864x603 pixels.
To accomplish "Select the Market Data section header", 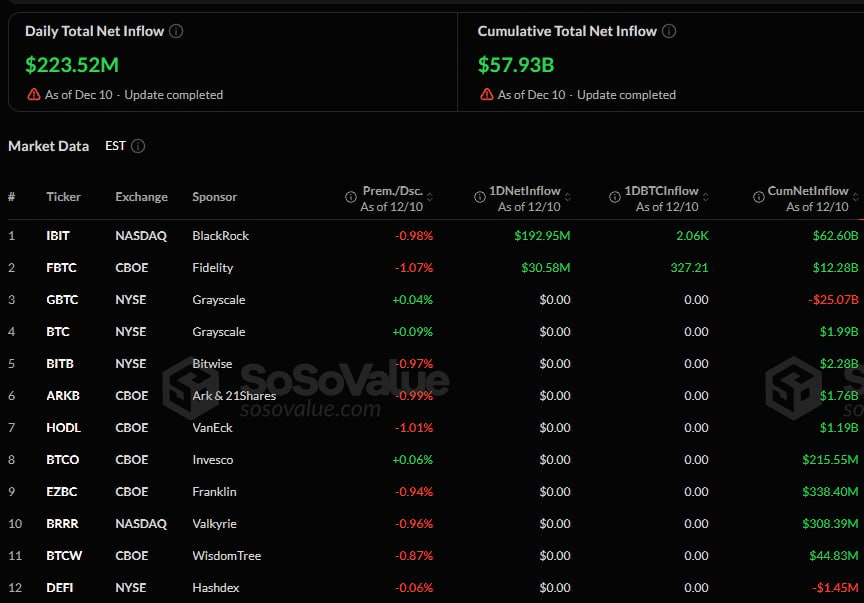I will tap(48, 146).
